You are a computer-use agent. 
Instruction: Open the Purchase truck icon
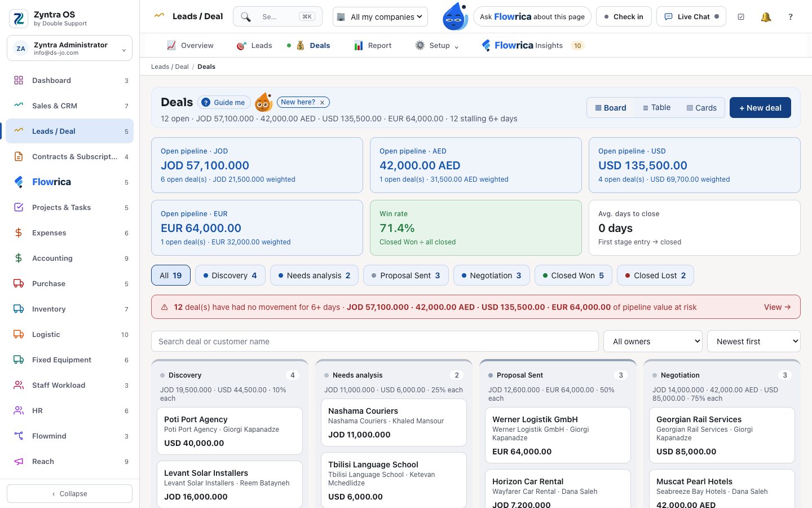pos(19,283)
